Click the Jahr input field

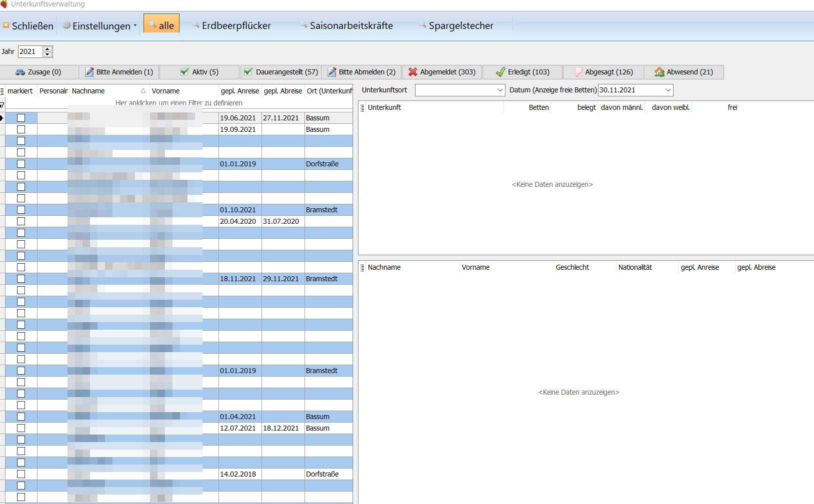click(30, 51)
